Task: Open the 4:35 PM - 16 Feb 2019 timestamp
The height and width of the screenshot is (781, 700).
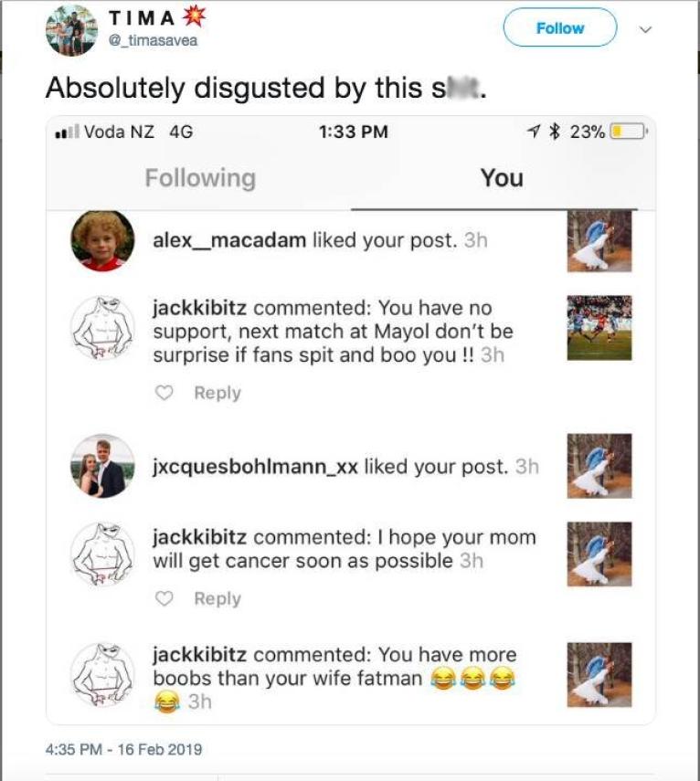Action: click(123, 749)
